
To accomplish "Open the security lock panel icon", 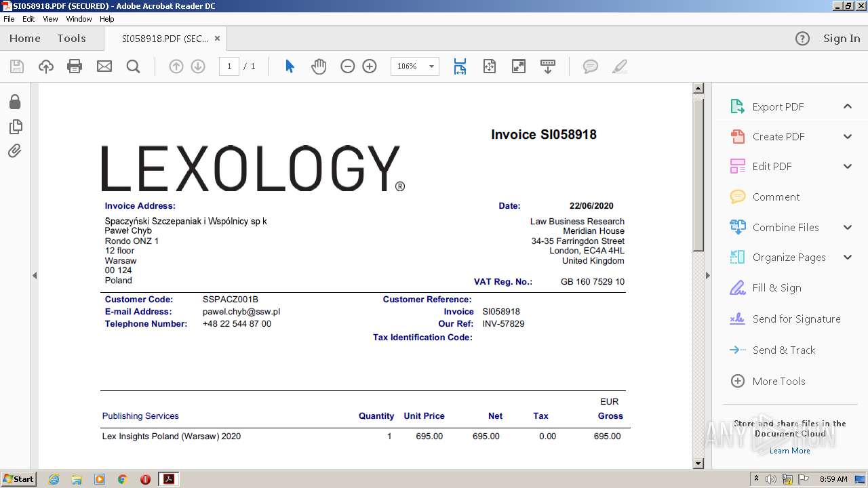I will tap(15, 102).
